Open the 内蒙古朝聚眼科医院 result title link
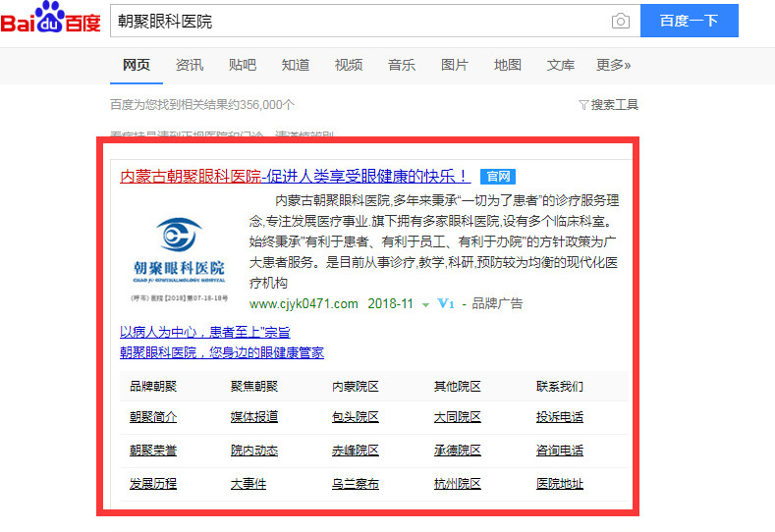775x532 pixels. point(295,176)
